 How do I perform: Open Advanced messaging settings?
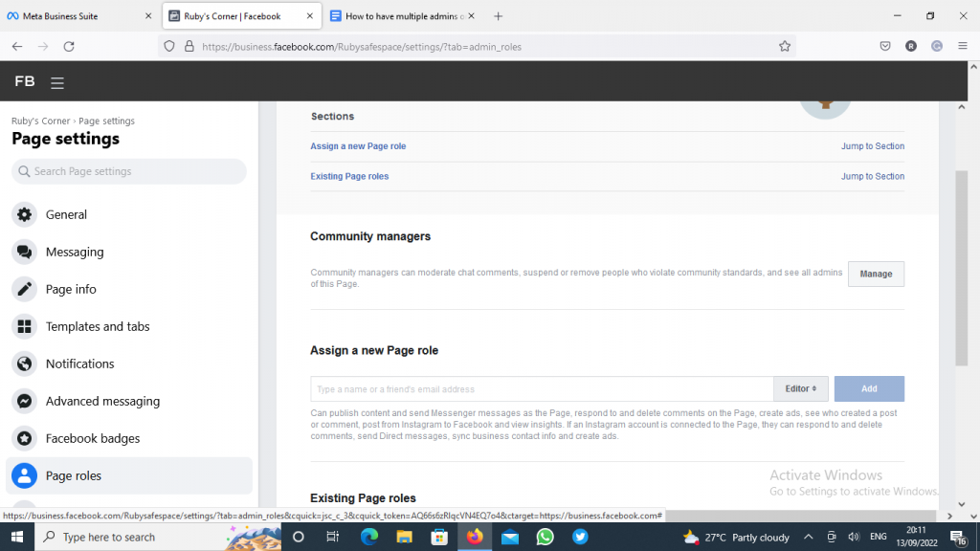pyautogui.click(x=129, y=401)
